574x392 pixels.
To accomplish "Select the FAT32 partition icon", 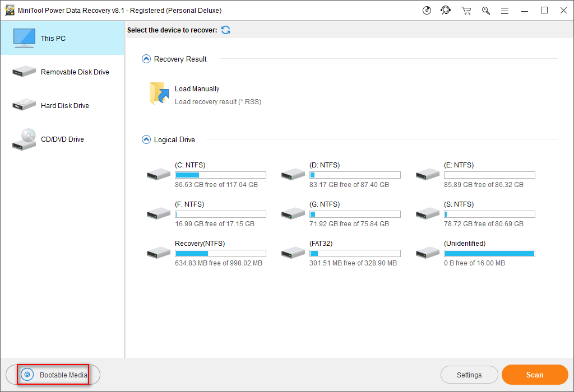I will pos(293,253).
